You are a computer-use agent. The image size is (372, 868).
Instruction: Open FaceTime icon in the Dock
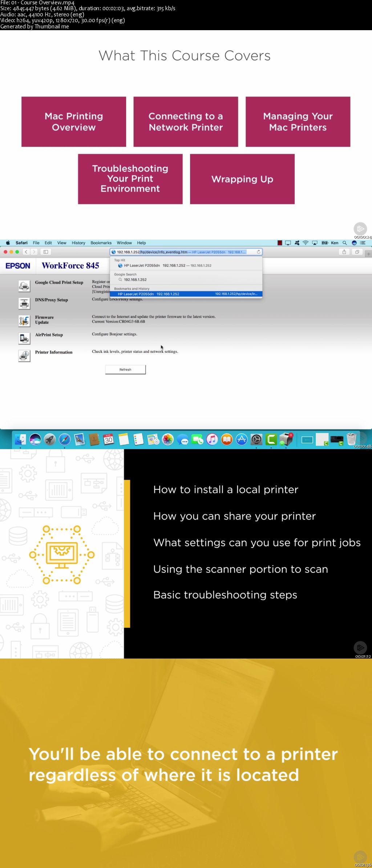[x=198, y=440]
